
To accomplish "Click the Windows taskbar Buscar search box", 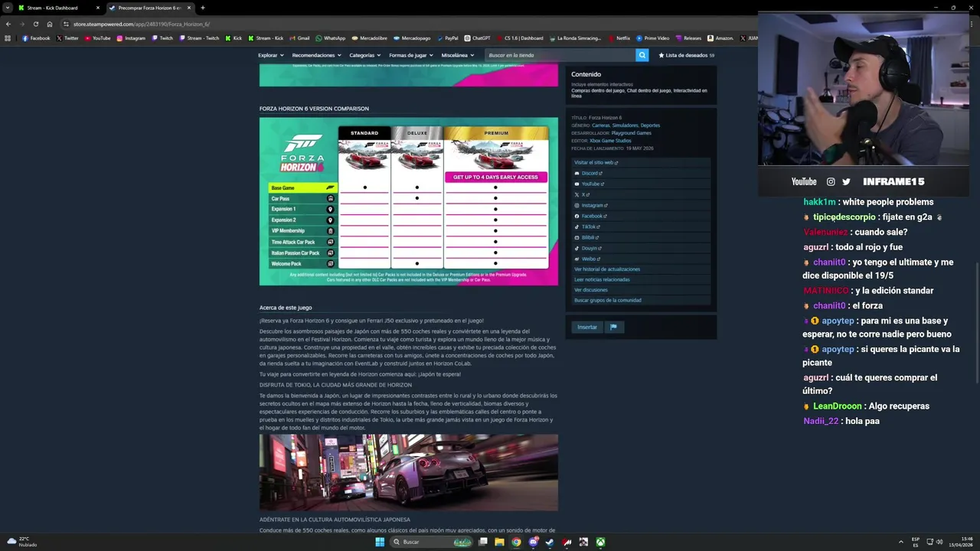I will click(x=432, y=542).
